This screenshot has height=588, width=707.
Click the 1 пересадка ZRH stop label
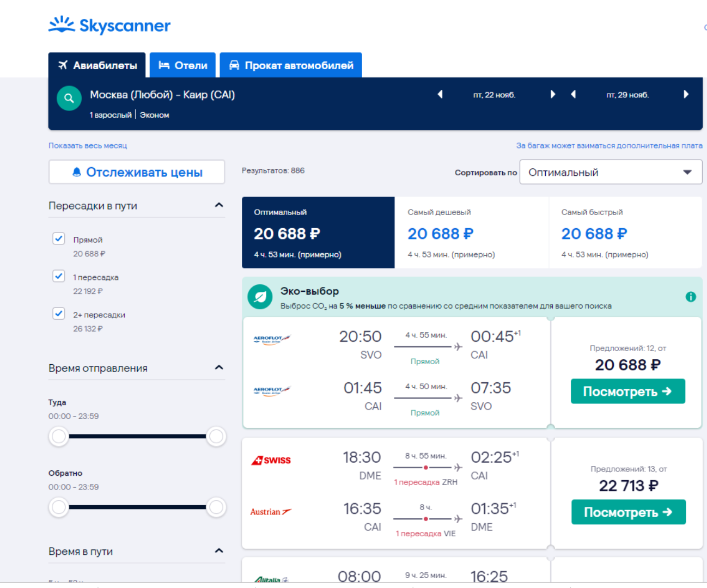[425, 482]
